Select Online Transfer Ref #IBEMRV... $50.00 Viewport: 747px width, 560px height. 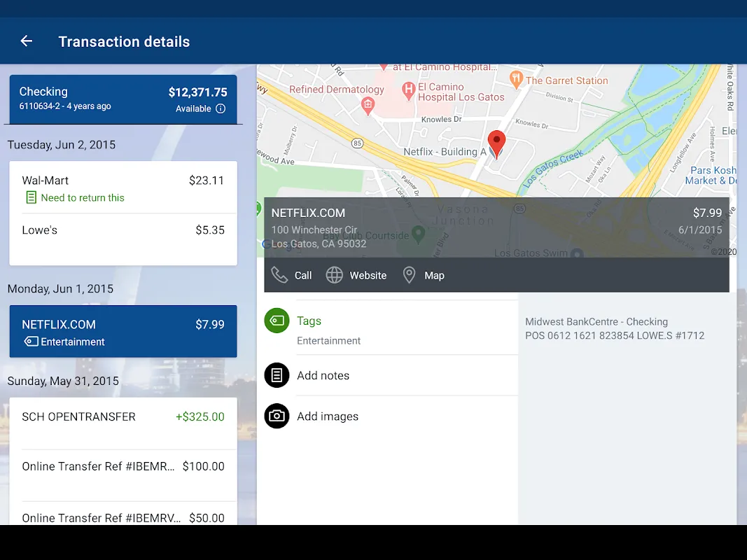coord(123,513)
